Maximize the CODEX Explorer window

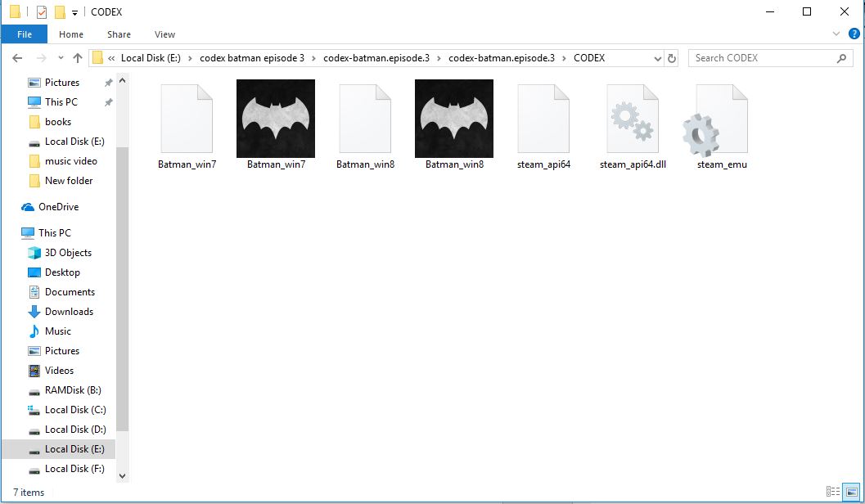[807, 11]
